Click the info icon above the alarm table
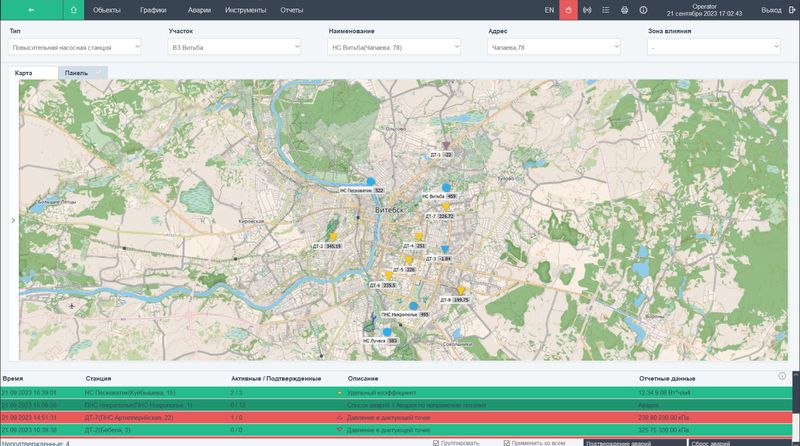Screen dimensions: 800x446 (782, 376)
